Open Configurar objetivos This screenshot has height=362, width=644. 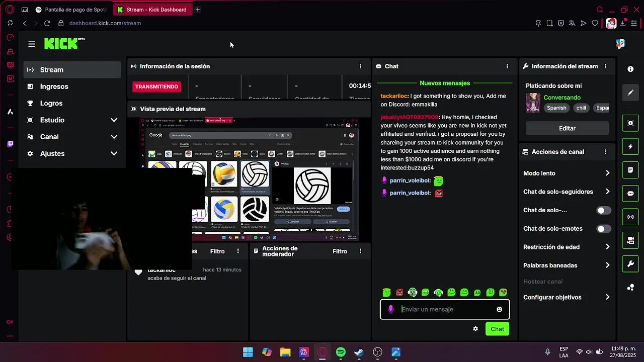567,297
